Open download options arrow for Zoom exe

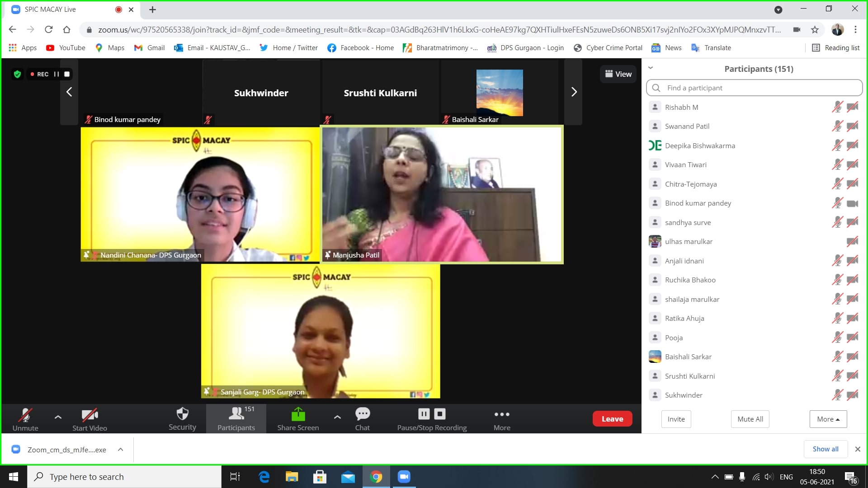point(121,450)
